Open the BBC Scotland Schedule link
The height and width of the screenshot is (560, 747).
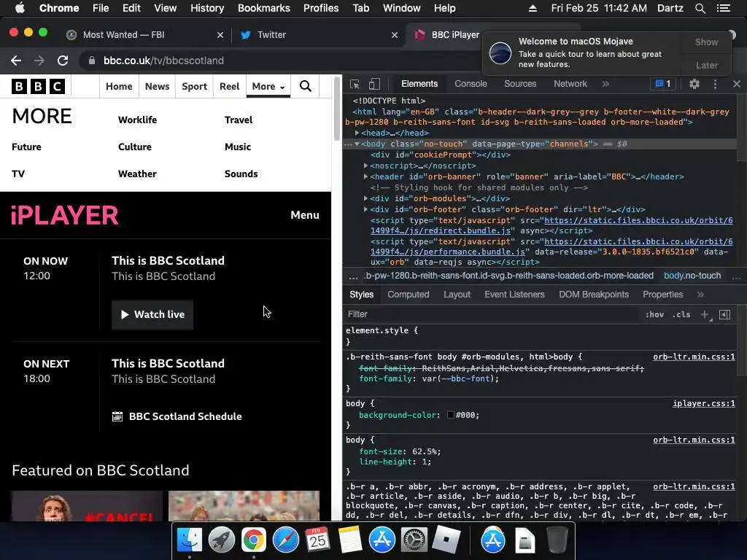click(x=177, y=416)
